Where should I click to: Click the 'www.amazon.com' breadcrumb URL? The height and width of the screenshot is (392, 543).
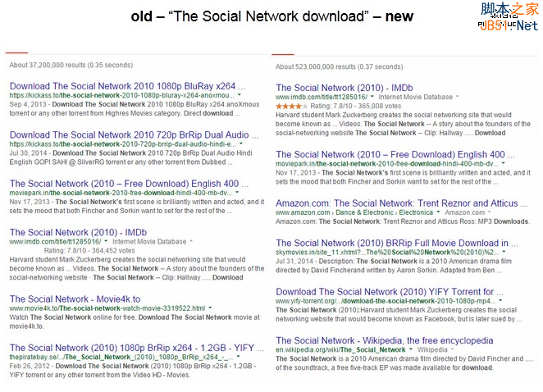tap(303, 212)
